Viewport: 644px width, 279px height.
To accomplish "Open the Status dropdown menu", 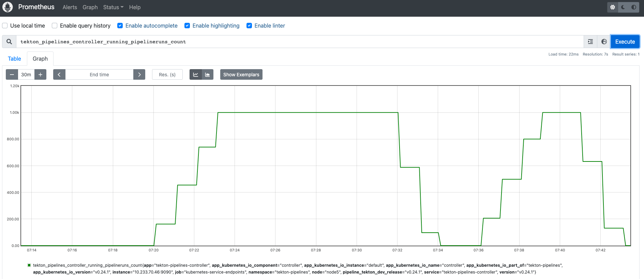I will [x=113, y=7].
